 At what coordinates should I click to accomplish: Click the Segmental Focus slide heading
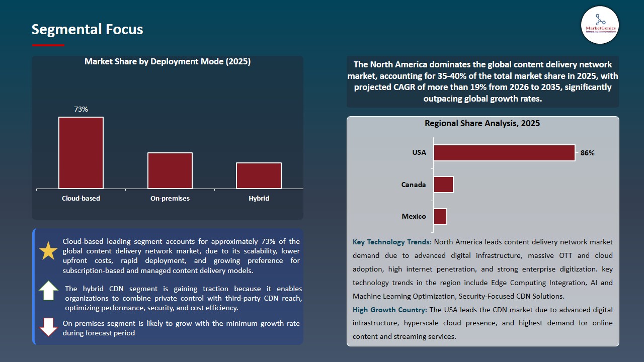coord(87,29)
